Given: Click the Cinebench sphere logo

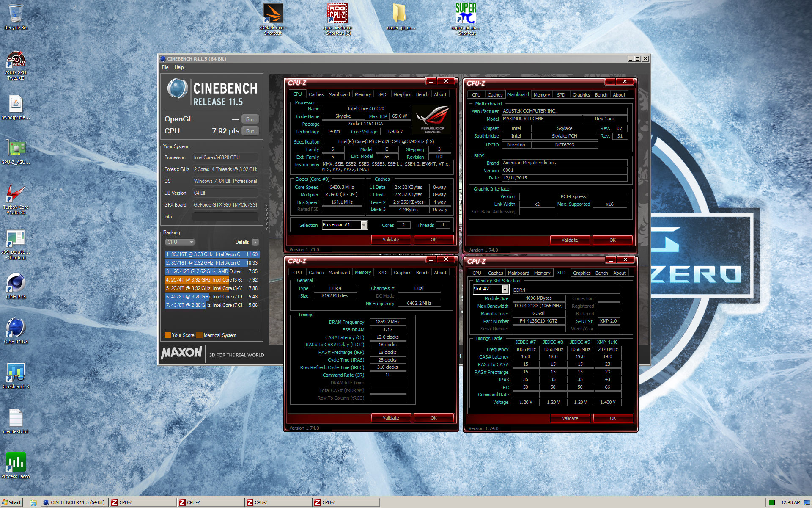Looking at the screenshot, I should [177, 89].
